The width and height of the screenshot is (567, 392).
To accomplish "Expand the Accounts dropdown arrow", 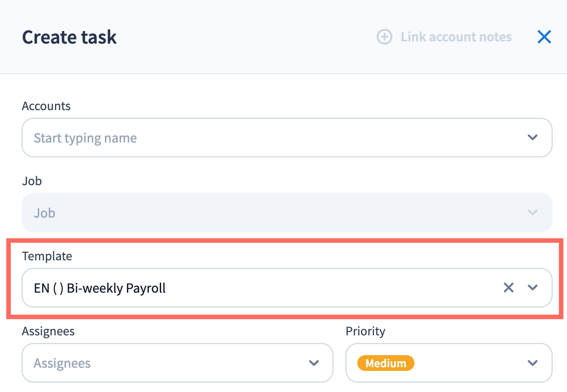I will [x=532, y=138].
